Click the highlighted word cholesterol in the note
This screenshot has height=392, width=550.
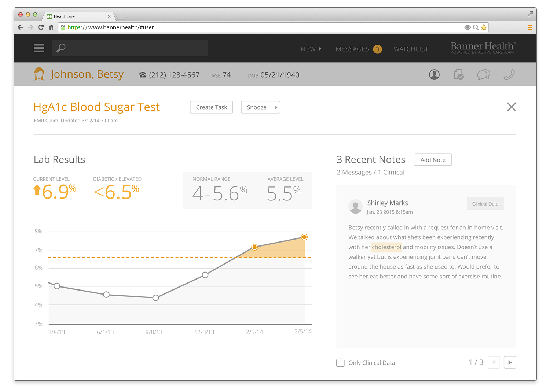click(x=386, y=247)
